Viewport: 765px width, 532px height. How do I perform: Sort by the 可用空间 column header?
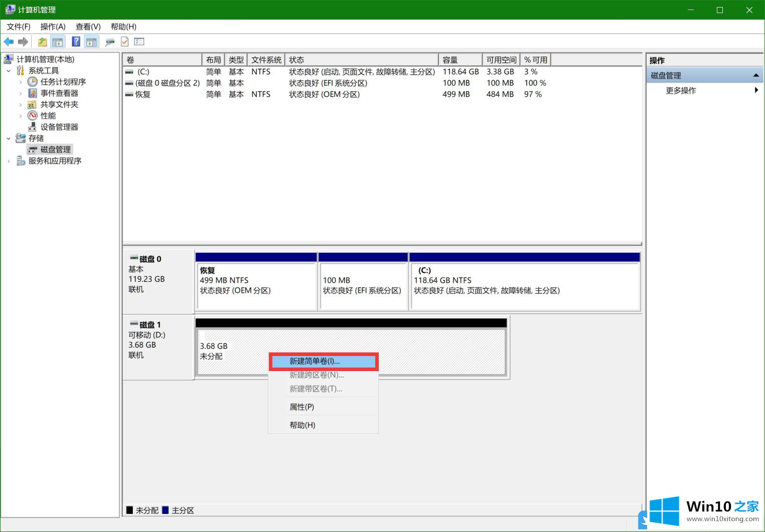pyautogui.click(x=501, y=60)
